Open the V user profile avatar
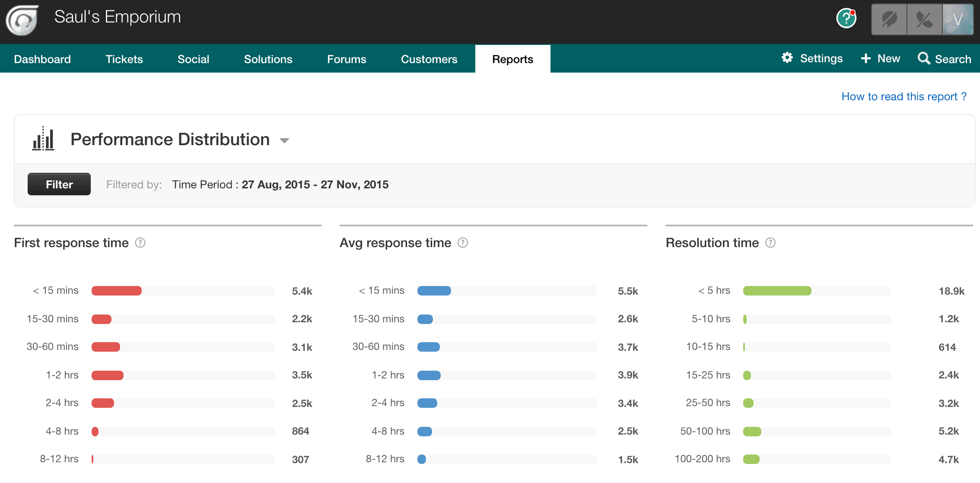The image size is (980, 483). [958, 19]
